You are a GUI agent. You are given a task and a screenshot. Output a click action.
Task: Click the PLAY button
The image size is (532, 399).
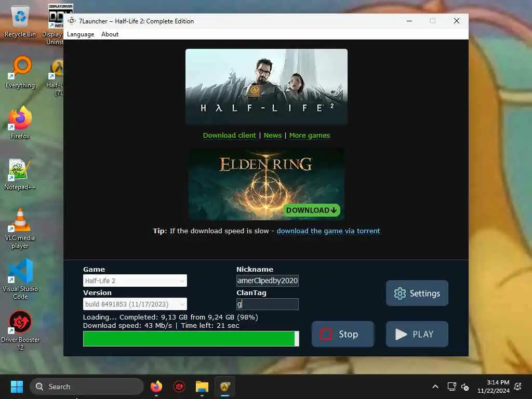tap(417, 334)
